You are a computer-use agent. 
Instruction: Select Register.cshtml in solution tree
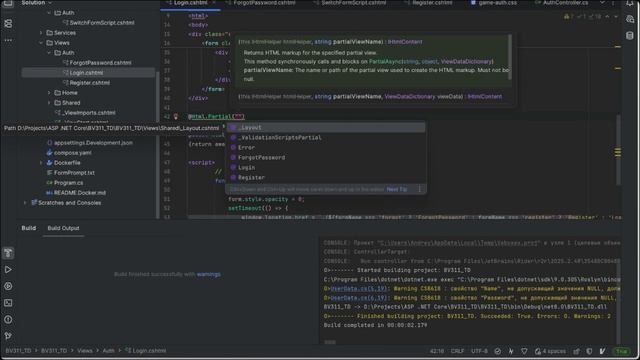[x=89, y=83]
